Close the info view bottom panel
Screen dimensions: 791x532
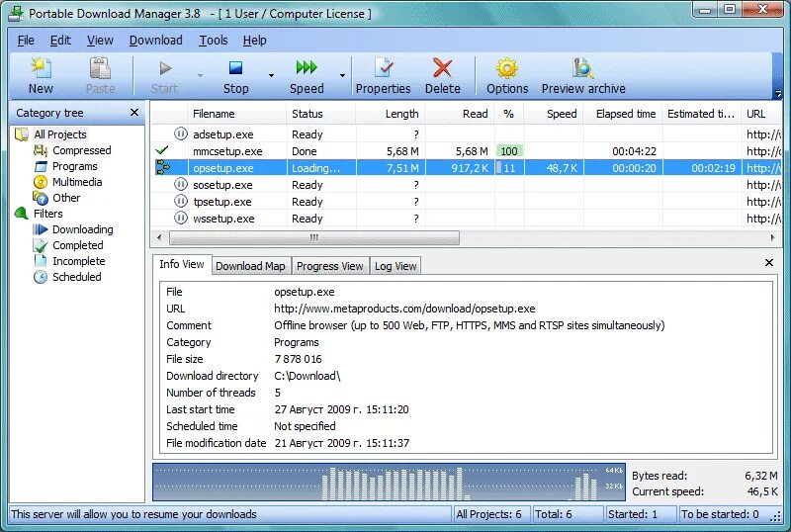[x=769, y=262]
